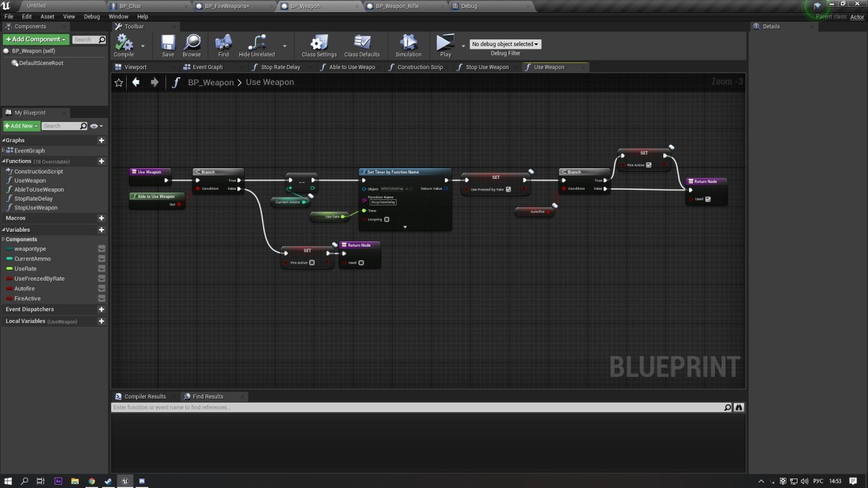Toggle Fire Active checkbox in lower SET node

312,263
